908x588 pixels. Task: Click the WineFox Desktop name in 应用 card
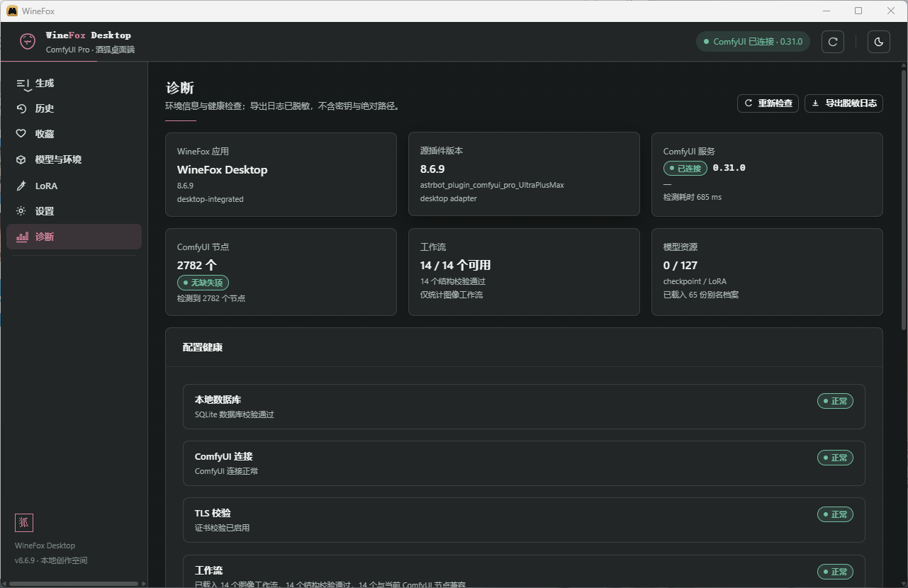tap(222, 169)
